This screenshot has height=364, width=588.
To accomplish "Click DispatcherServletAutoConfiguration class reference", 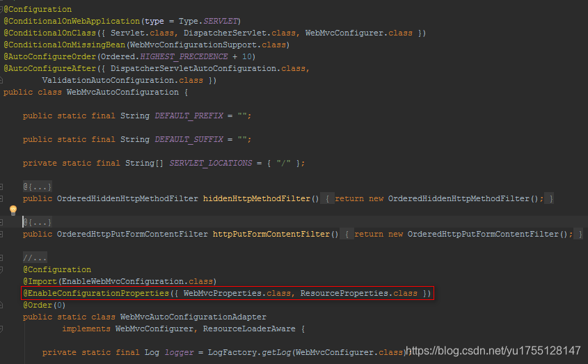I will point(193,68).
